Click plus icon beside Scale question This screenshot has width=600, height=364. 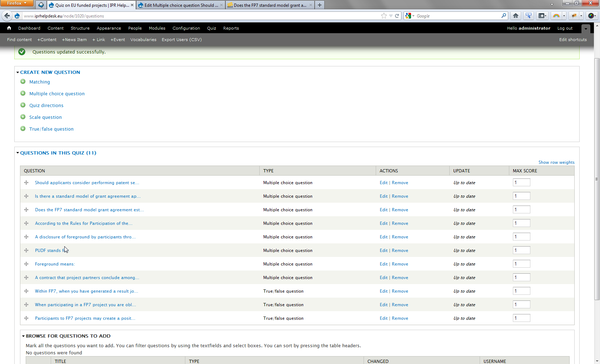[23, 117]
